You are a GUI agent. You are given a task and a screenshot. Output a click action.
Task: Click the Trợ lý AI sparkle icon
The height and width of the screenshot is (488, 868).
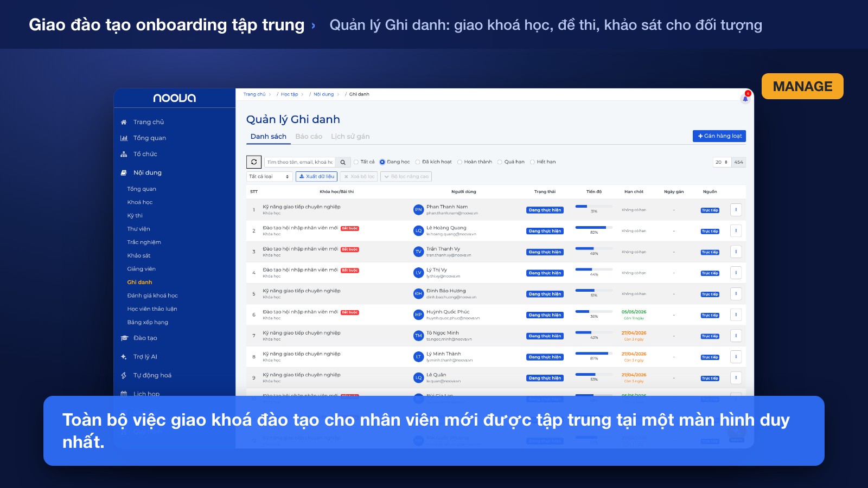[124, 357]
